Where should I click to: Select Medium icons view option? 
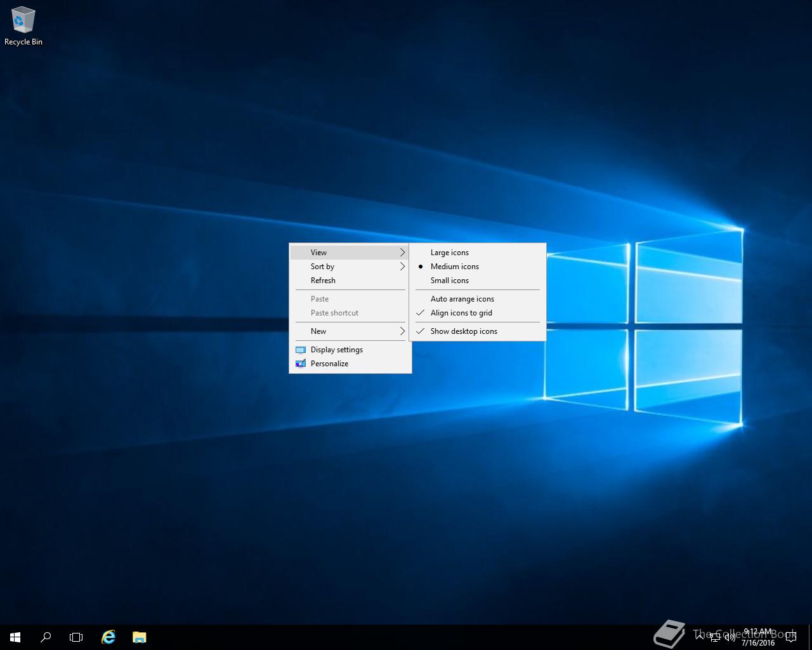[478, 267]
